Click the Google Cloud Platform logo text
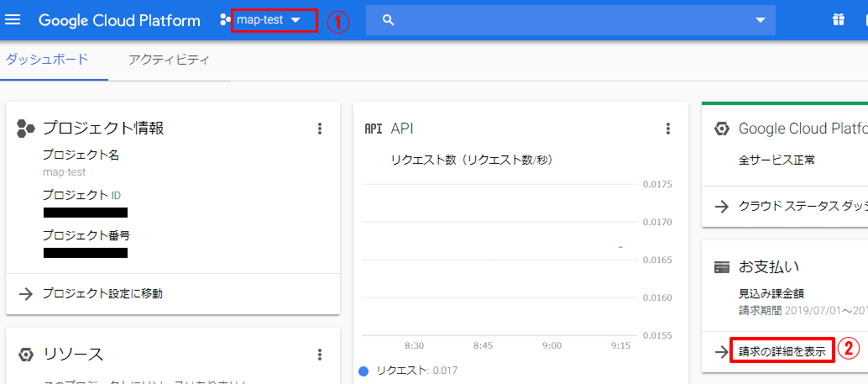The height and width of the screenshot is (384, 868). (x=119, y=20)
